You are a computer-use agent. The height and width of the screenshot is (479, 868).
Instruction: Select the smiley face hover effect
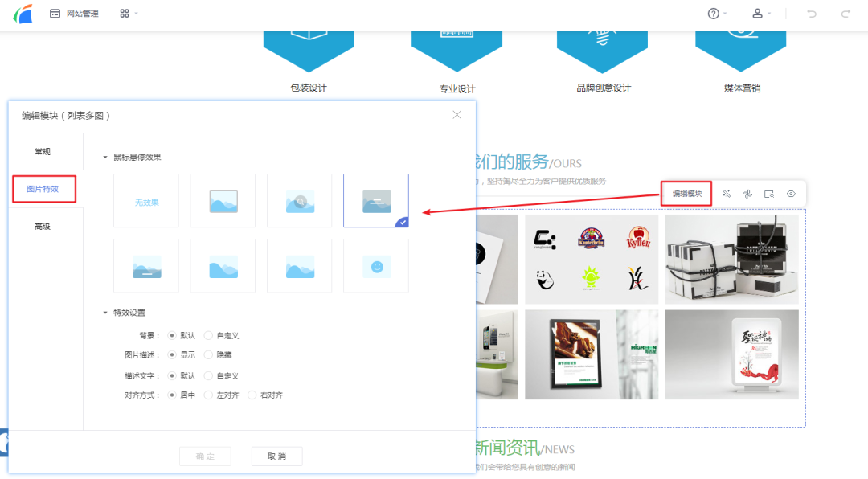(376, 266)
